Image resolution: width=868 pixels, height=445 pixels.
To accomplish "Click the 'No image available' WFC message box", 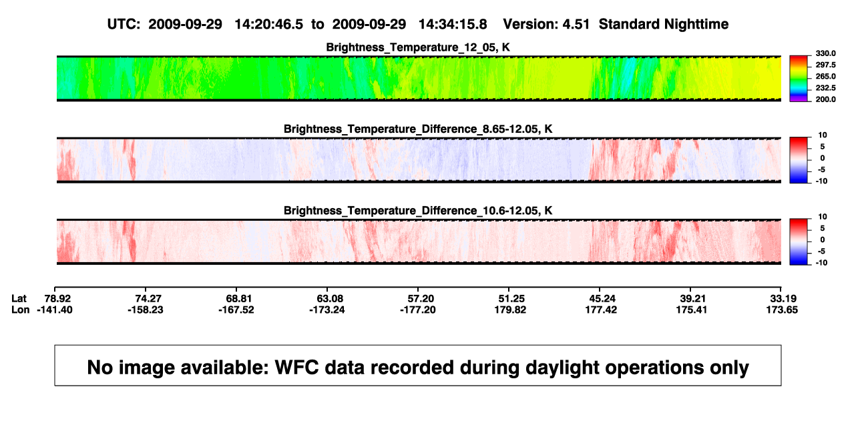I will (418, 365).
